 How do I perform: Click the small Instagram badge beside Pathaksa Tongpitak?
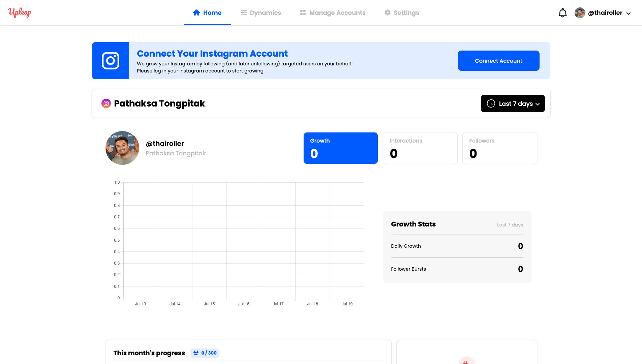tap(106, 103)
